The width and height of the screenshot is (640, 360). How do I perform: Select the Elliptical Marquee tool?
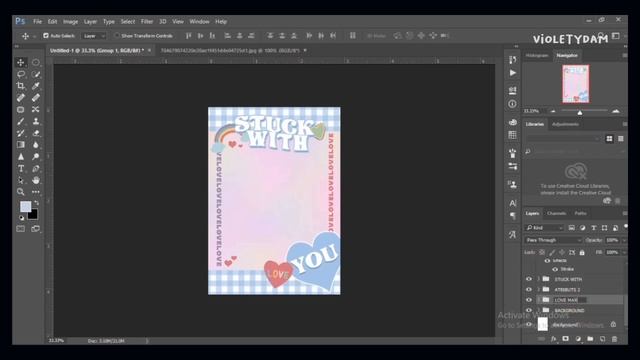point(36,62)
